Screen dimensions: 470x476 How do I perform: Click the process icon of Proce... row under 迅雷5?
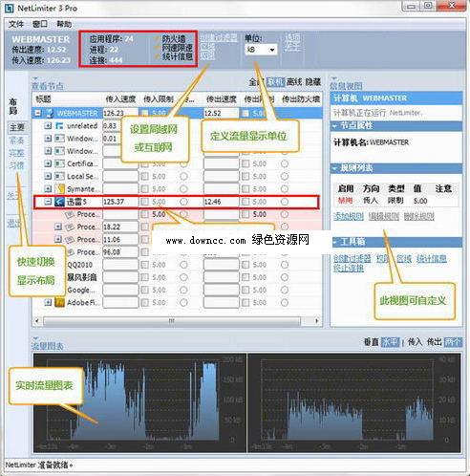pos(70,214)
